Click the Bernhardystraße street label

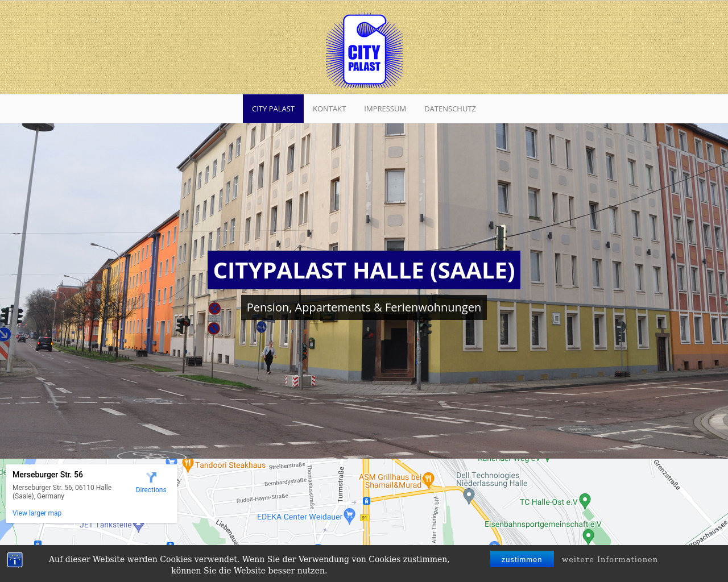point(286,482)
